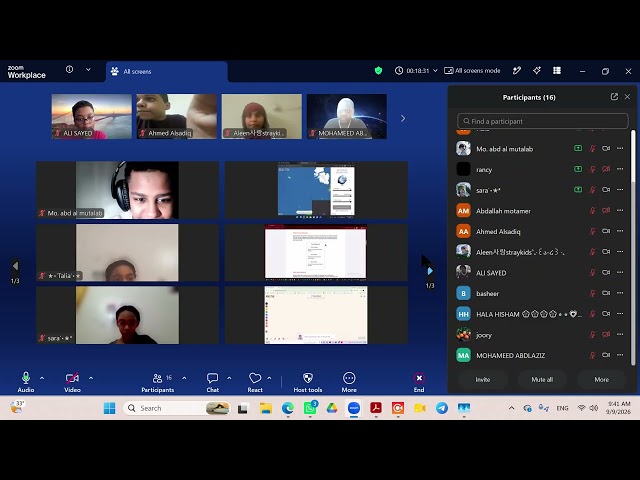Toggle mic for Abdallah motamer

pos(592,211)
